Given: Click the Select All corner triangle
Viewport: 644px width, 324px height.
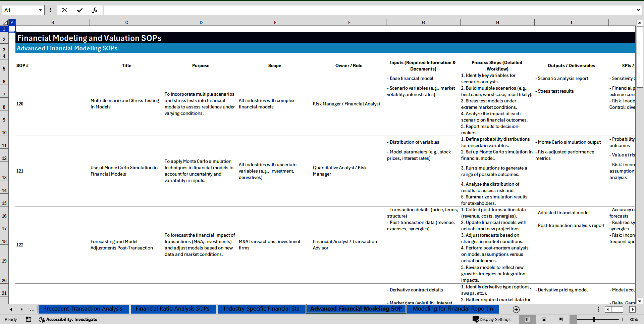Looking at the screenshot, I should point(5,22).
